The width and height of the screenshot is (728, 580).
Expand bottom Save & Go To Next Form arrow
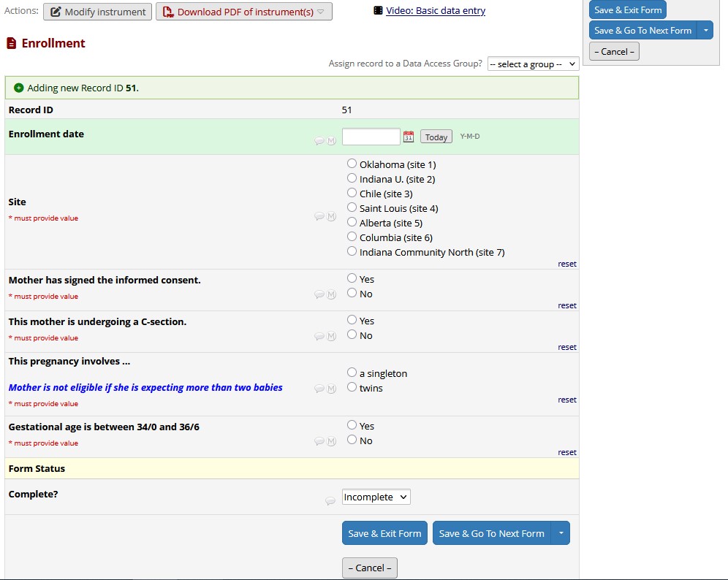(x=561, y=533)
